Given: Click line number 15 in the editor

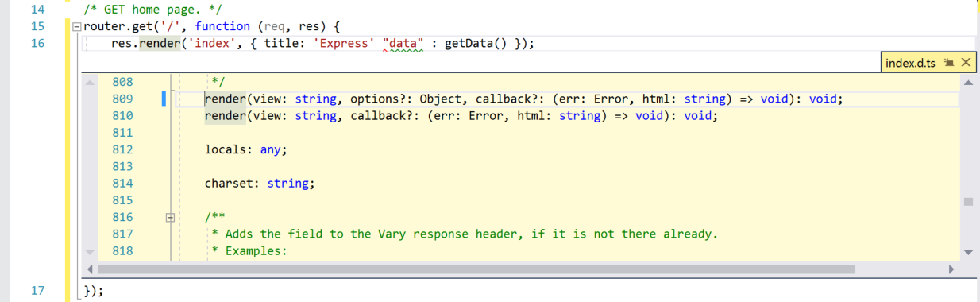Looking at the screenshot, I should 37,26.
